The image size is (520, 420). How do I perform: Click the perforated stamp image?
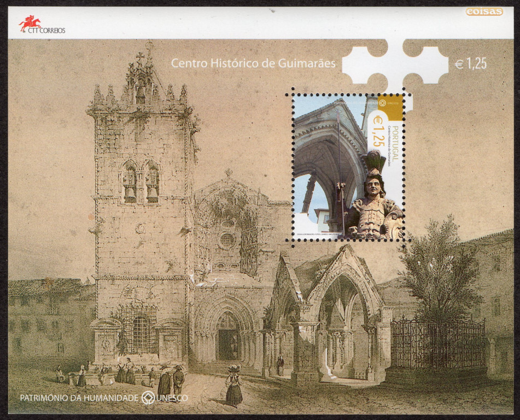click(x=348, y=167)
